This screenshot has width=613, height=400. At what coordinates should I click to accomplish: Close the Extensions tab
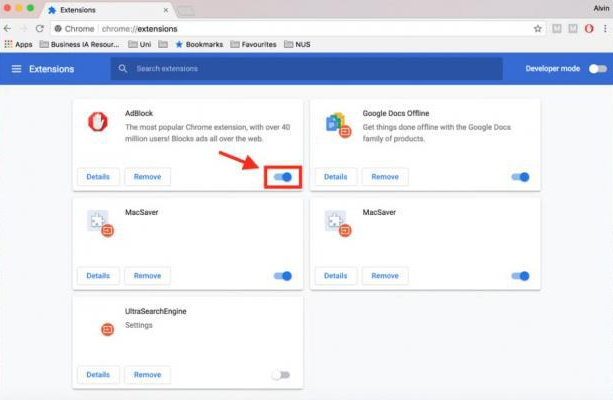pos(166,10)
